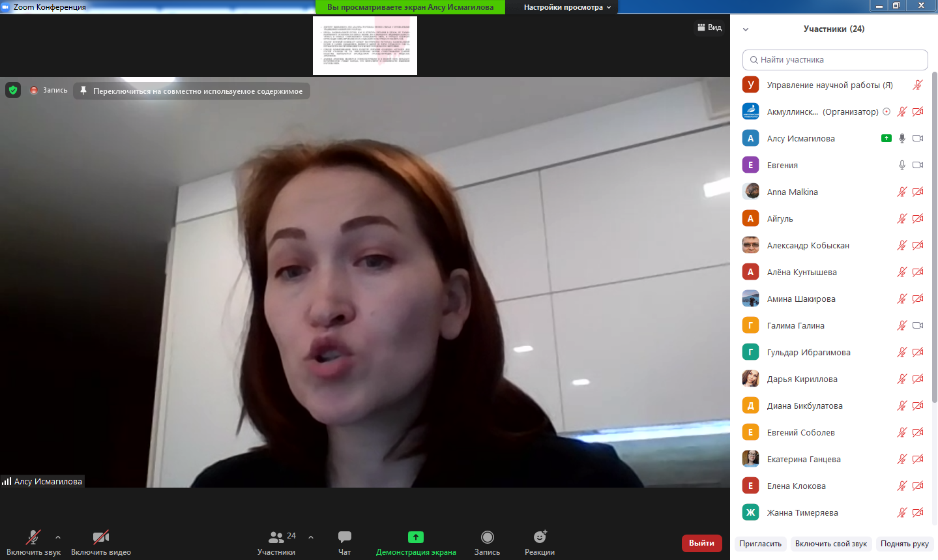
Task: Click the green encryption shield icon
Action: (x=13, y=90)
